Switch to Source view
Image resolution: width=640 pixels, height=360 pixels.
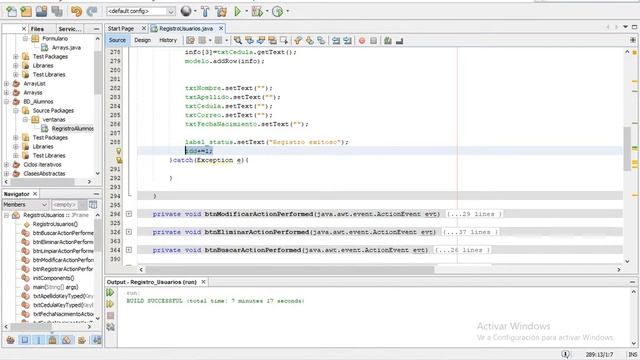tap(117, 40)
